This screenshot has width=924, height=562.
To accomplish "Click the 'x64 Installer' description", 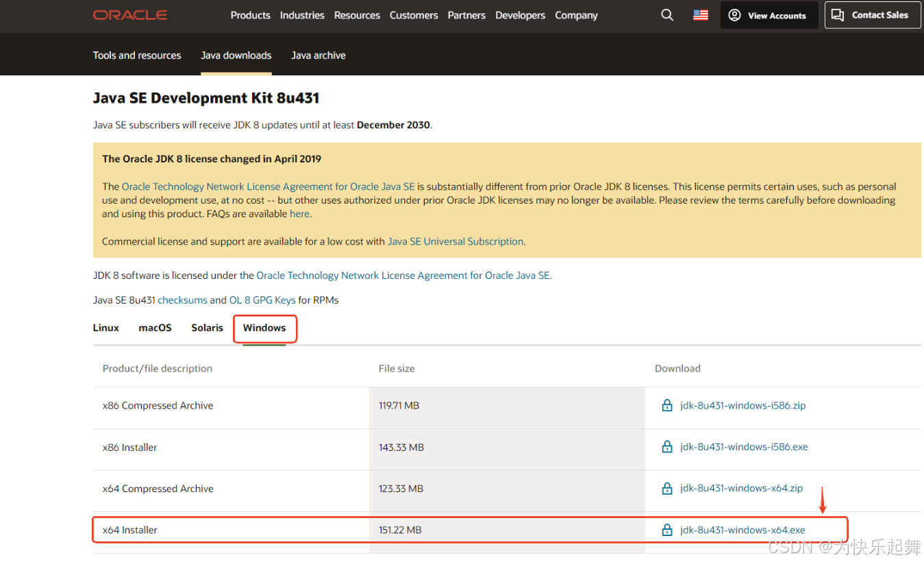I will (129, 530).
